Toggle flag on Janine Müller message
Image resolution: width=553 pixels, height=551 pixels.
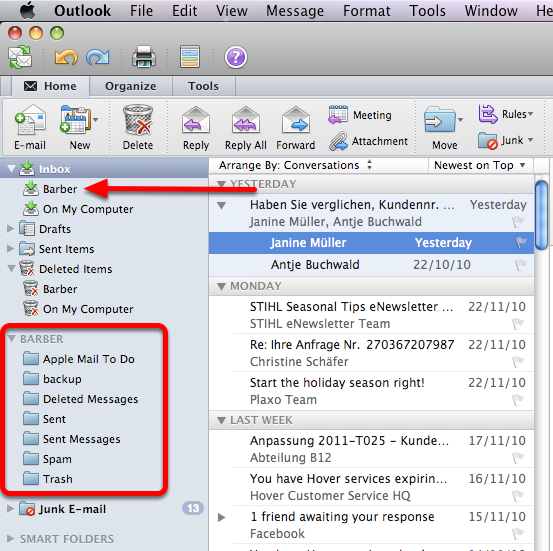tap(521, 243)
